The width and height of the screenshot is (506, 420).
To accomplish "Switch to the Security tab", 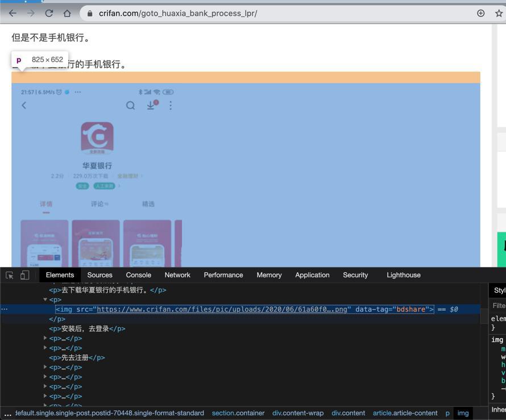I will click(x=355, y=275).
